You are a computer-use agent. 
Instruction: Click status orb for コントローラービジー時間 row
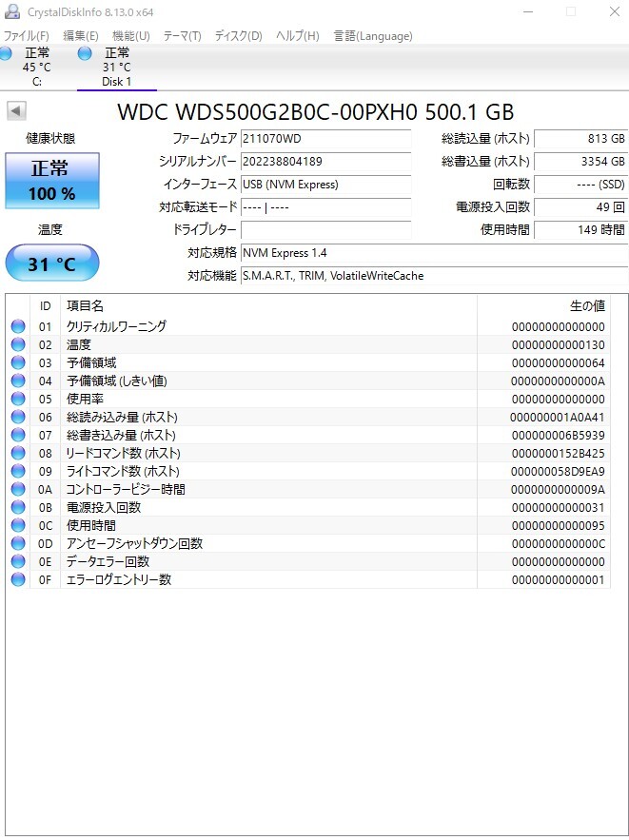pos(18,489)
